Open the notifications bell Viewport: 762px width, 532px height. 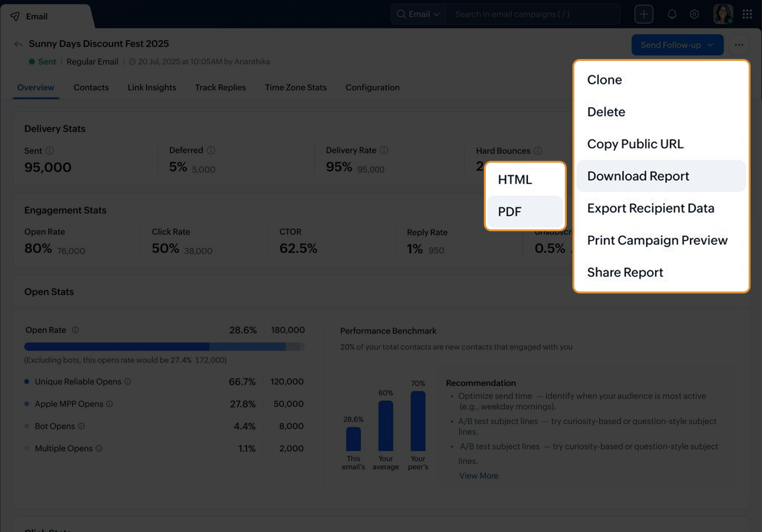coord(672,14)
